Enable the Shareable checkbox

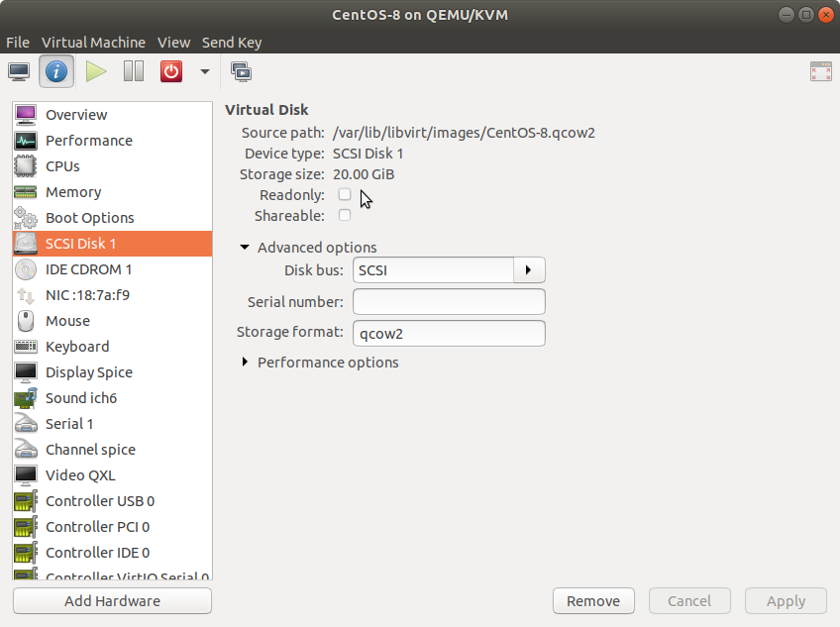[x=345, y=215]
